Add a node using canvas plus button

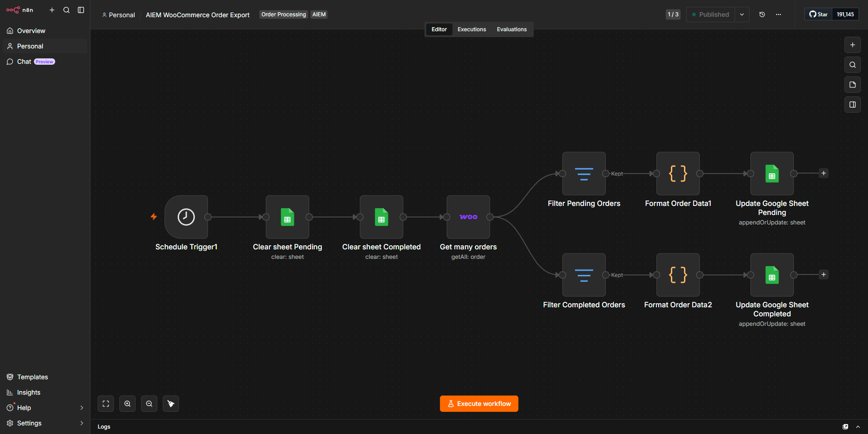(853, 45)
